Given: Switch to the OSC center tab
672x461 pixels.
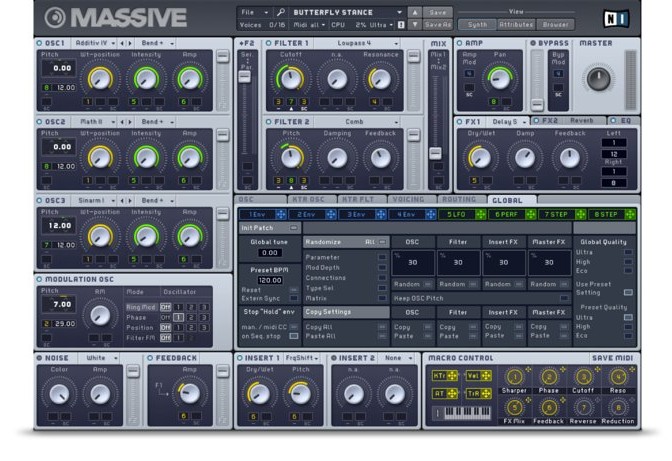Looking at the screenshot, I should (x=260, y=200).
